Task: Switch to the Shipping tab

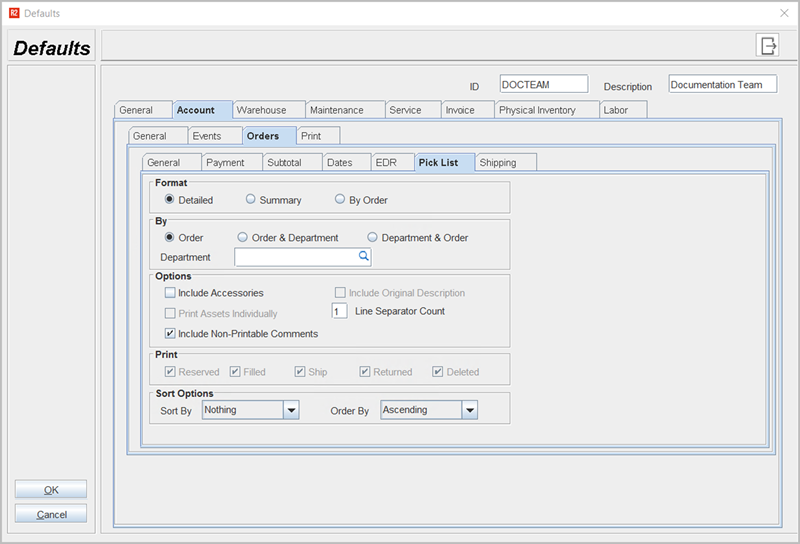Action: [x=506, y=162]
